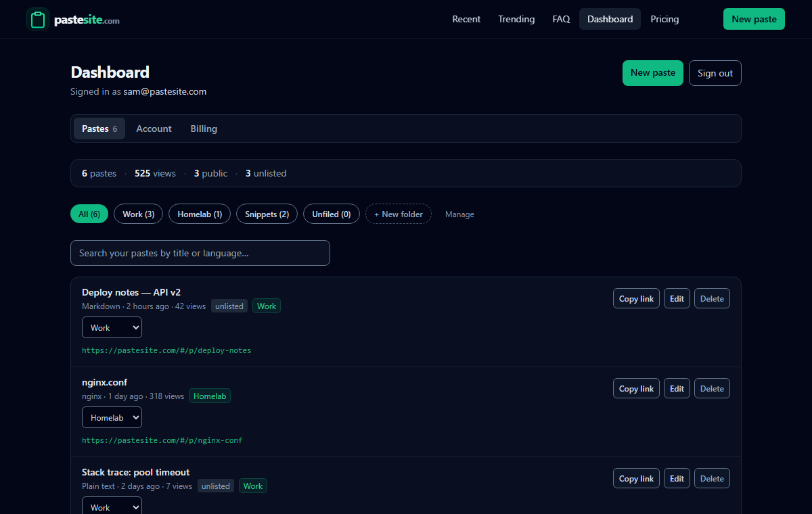Open the Recent page from top navigation
The image size is (812, 514).
click(466, 19)
